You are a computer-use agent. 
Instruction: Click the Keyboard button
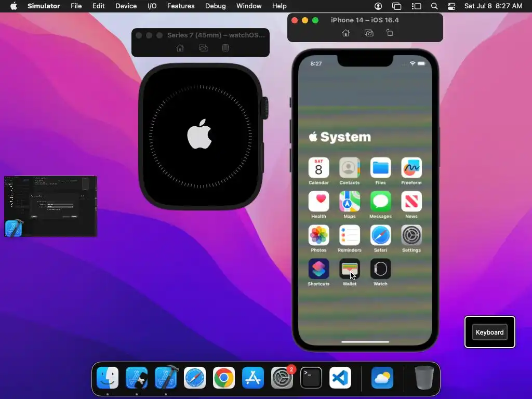[x=489, y=332]
